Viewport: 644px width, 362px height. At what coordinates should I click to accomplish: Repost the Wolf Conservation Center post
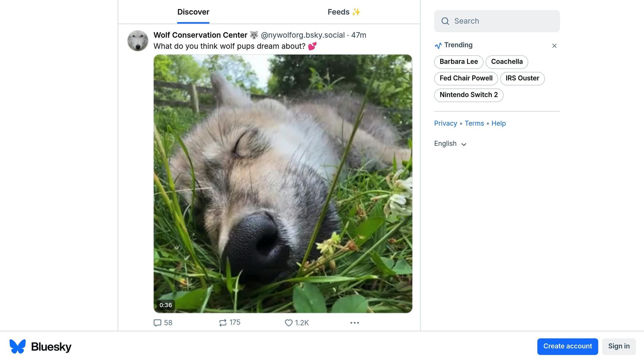223,323
